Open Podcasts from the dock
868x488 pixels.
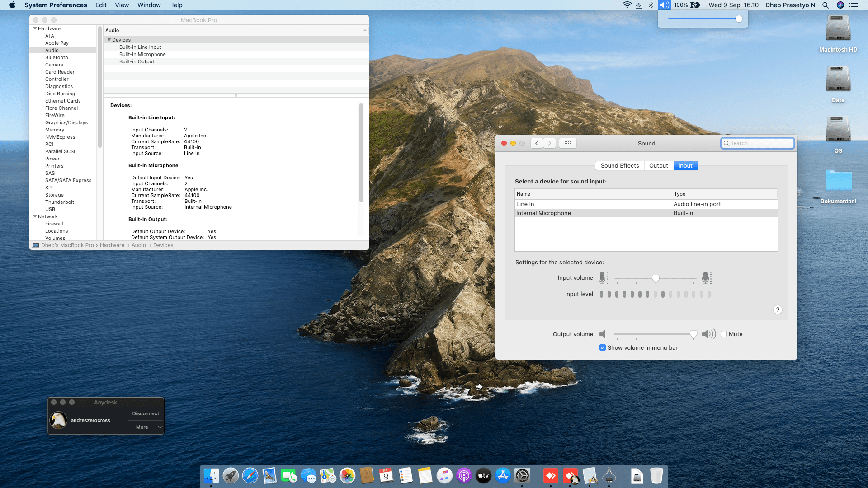pos(464,475)
